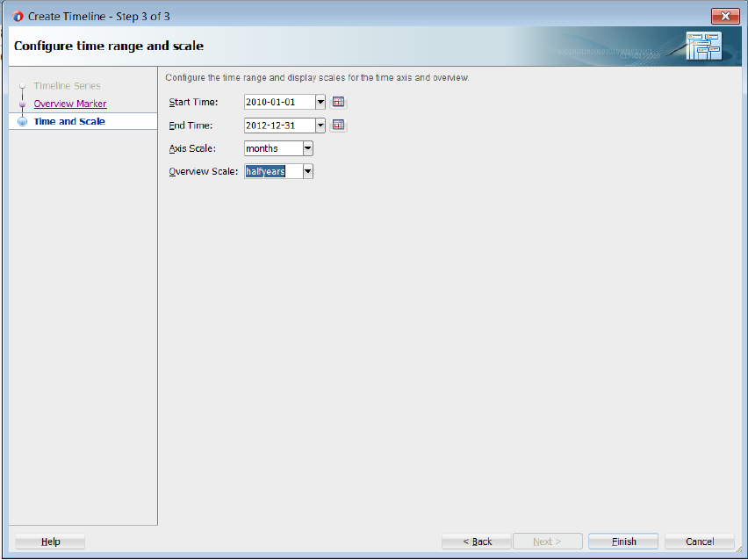Click the Start Time date field
The width and height of the screenshot is (748, 560).
(x=280, y=102)
